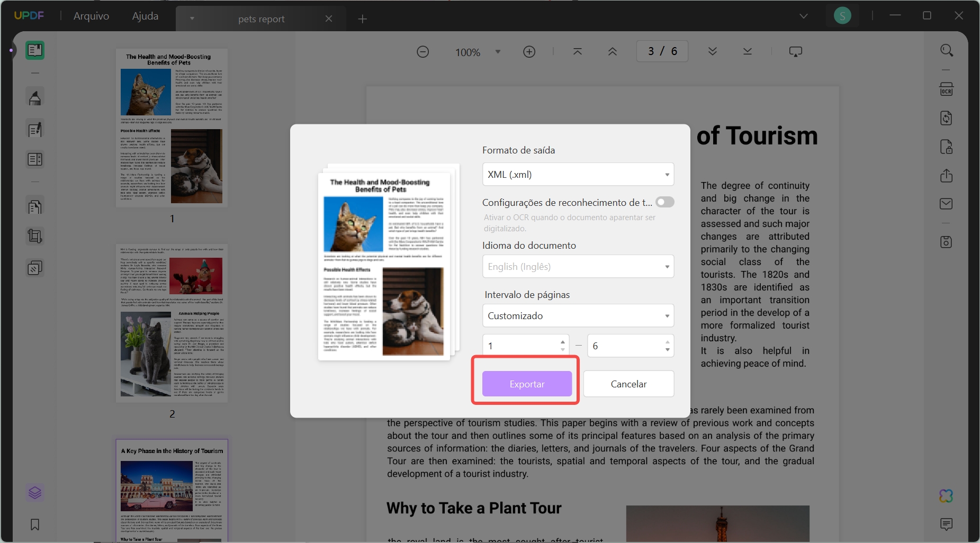Expand the Customizado page range dropdown
Screen dimensions: 980x543
coord(579,315)
